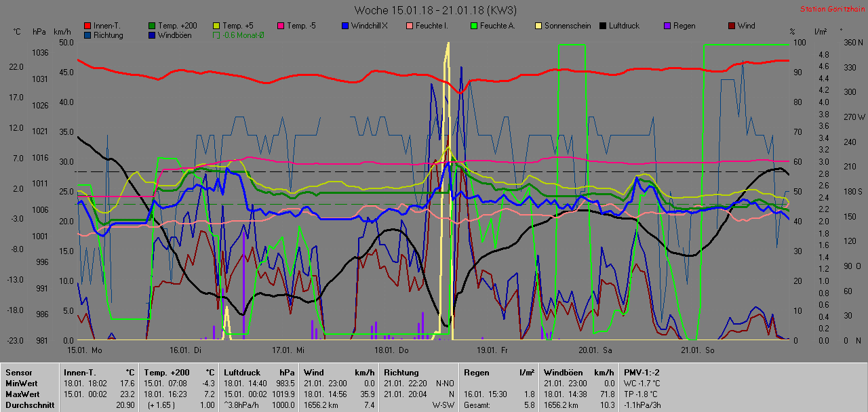Click the Windböen column header in table
868x412 pixels.
[x=563, y=372]
